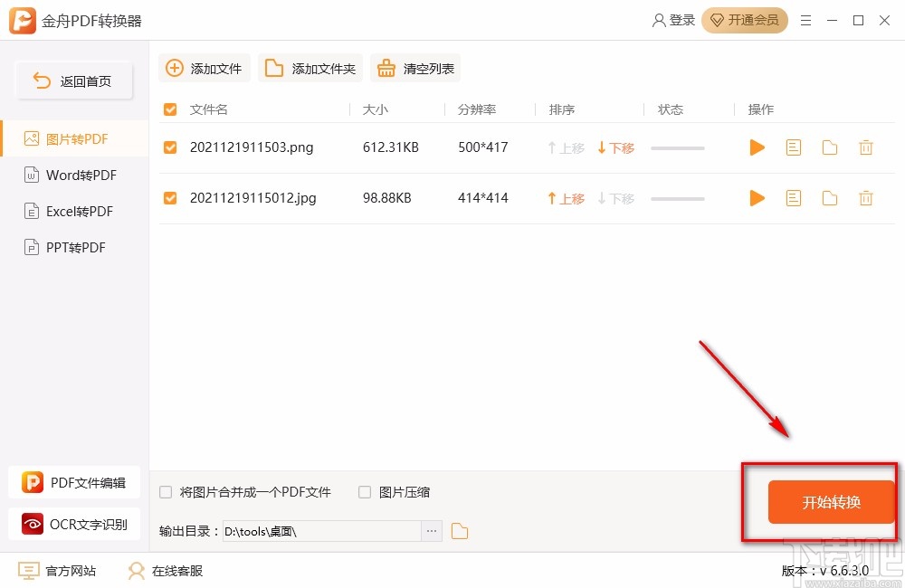Click progress bar of 2021121911503.png
This screenshot has height=588, width=905.
pyautogui.click(x=678, y=148)
